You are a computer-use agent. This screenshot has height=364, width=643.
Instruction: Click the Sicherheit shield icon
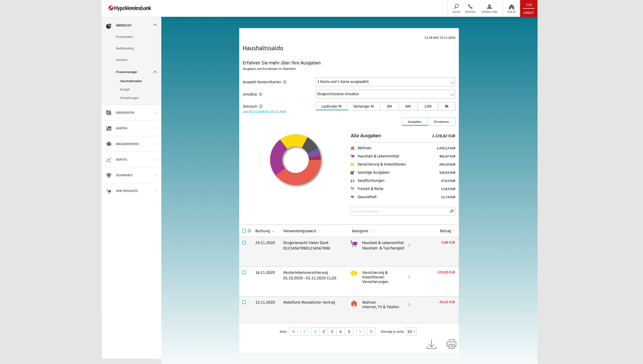tap(109, 175)
